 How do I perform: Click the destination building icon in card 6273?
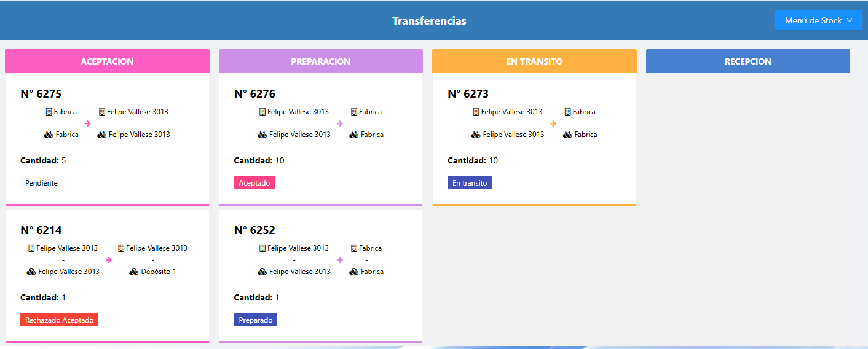click(x=568, y=112)
